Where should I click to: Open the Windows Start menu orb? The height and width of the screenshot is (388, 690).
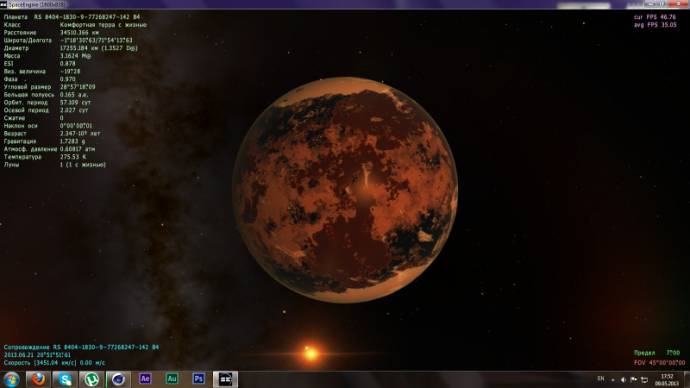coord(11,379)
